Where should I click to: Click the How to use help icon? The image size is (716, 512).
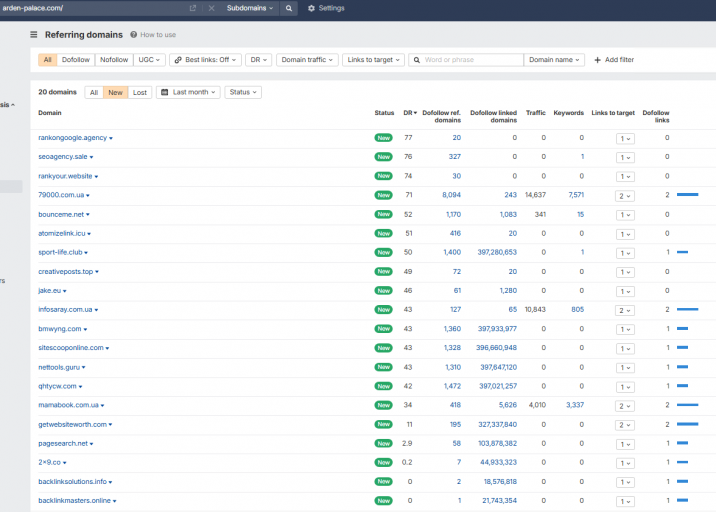pos(134,35)
